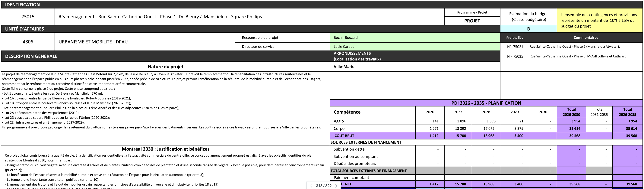The width and height of the screenshot is (644, 189).
Task: Click linked project N°- 75035
Action: [x=515, y=56]
